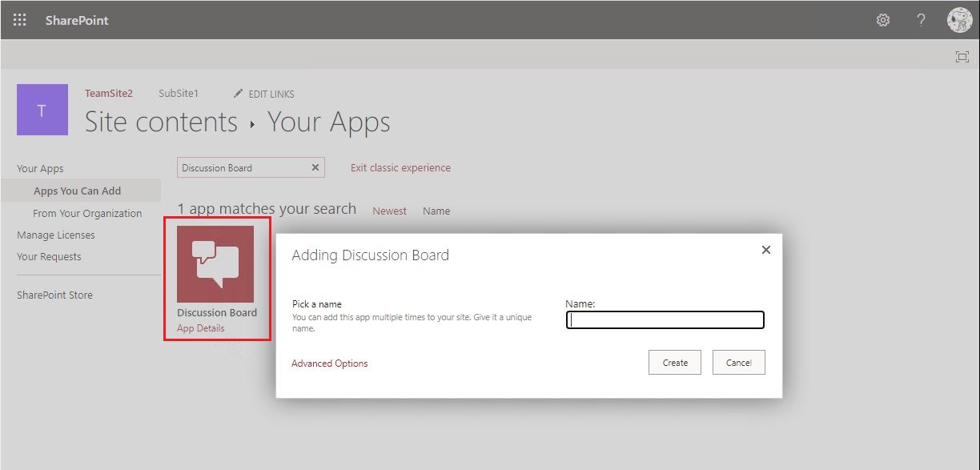Viewport: 980px width, 470px height.
Task: Click Exit classic experience
Action: click(x=400, y=167)
